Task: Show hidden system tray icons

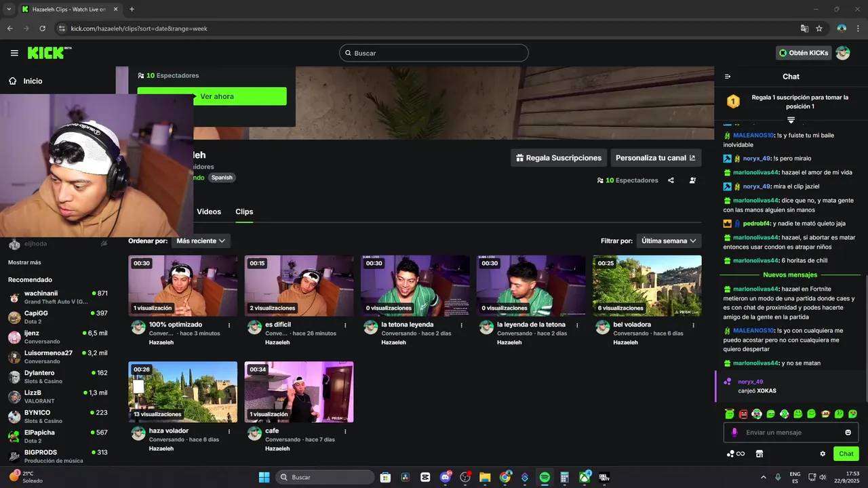Action: pyautogui.click(x=763, y=477)
